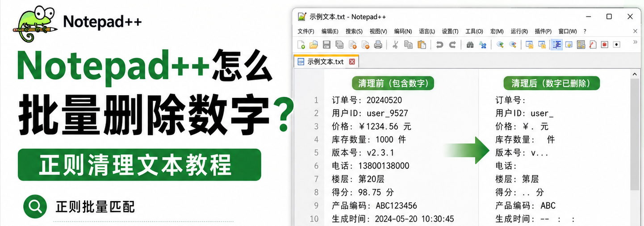Open the Replace toolbar icon
This screenshot has width=644, height=226.
tap(483, 44)
